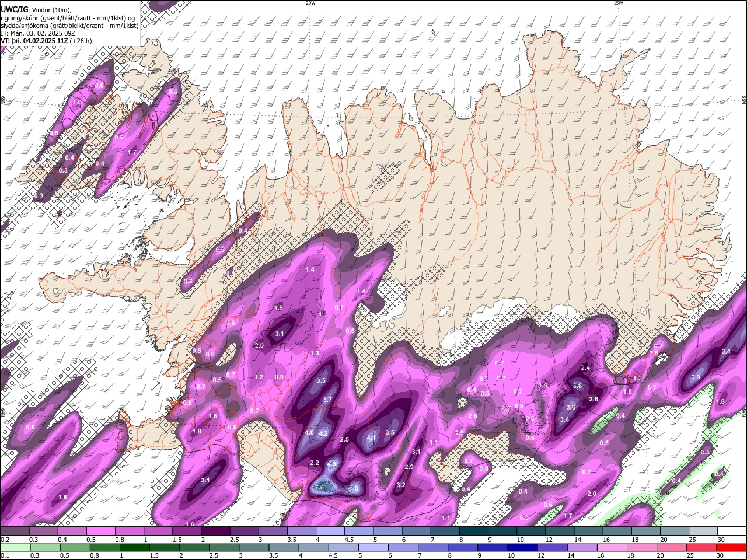Viewport: 747px width, 560px height.
Task: Click the '2.4' precipitation value on the map
Action: [586, 368]
